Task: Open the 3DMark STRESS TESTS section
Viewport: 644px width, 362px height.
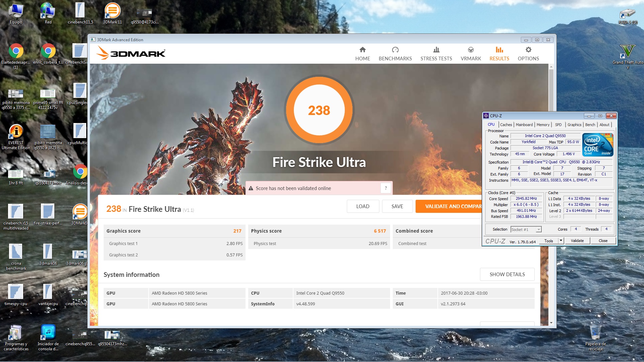Action: point(436,54)
